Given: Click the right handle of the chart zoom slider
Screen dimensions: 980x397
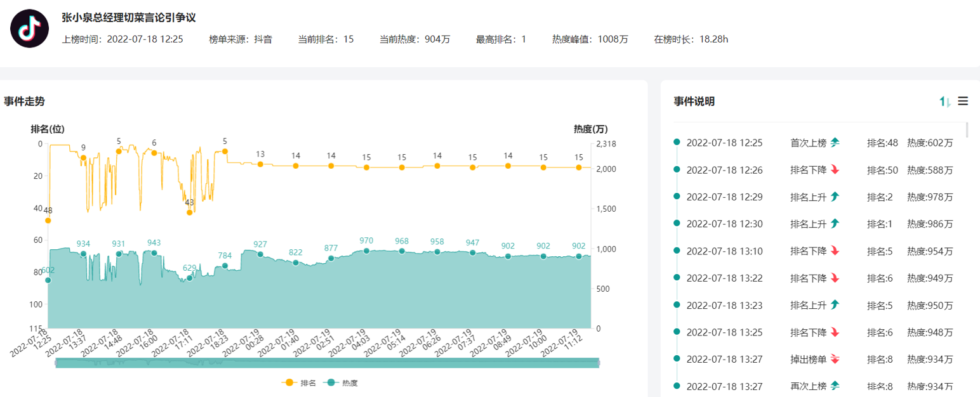Looking at the screenshot, I should tap(599, 363).
